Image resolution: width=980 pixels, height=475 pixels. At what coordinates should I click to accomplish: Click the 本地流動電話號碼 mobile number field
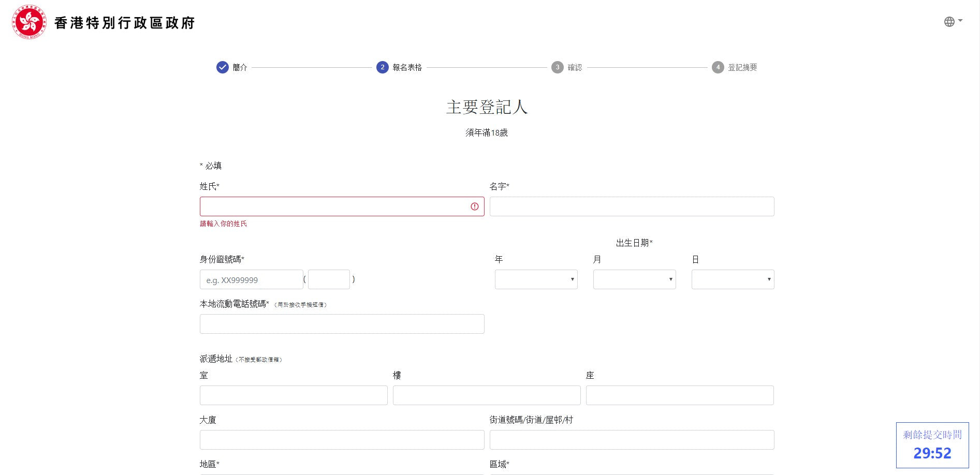tap(342, 324)
